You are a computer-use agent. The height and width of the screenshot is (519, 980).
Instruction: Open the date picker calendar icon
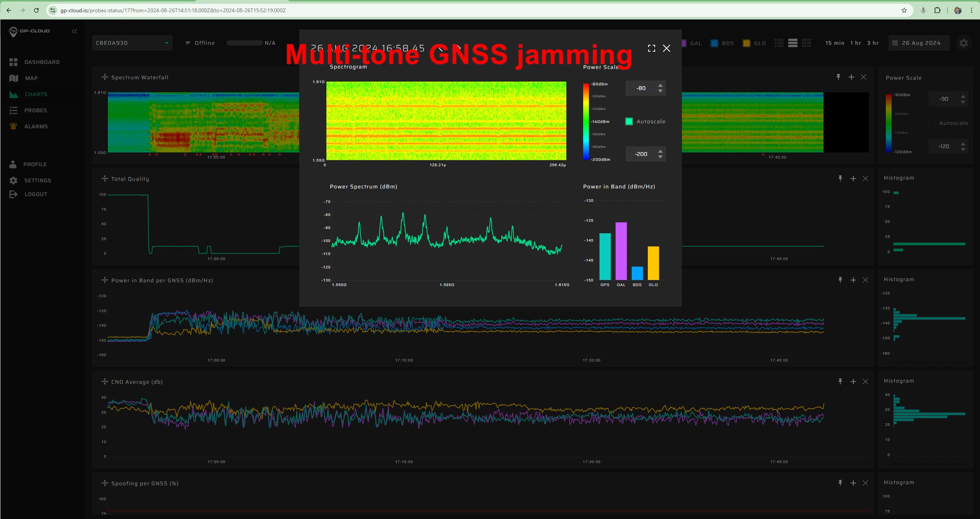click(895, 43)
